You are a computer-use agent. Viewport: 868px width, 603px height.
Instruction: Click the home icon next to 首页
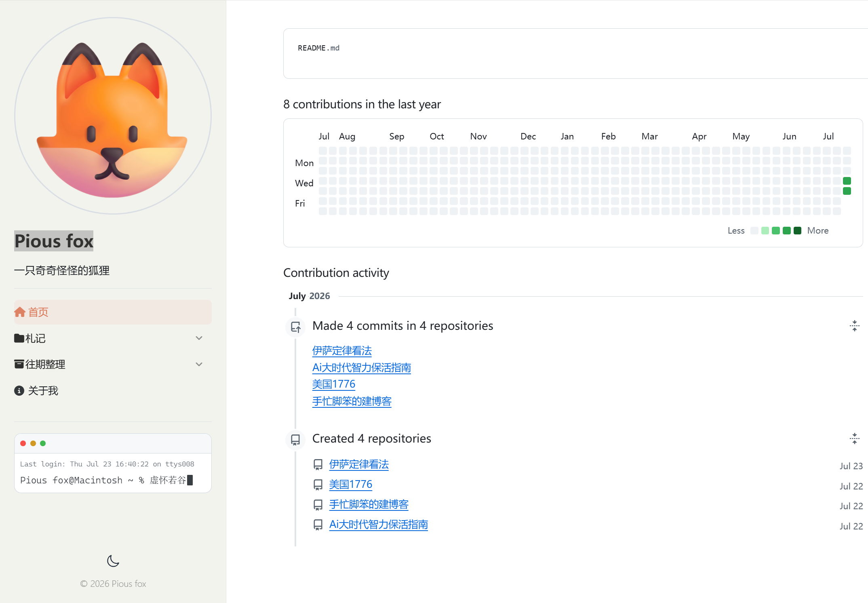point(20,312)
